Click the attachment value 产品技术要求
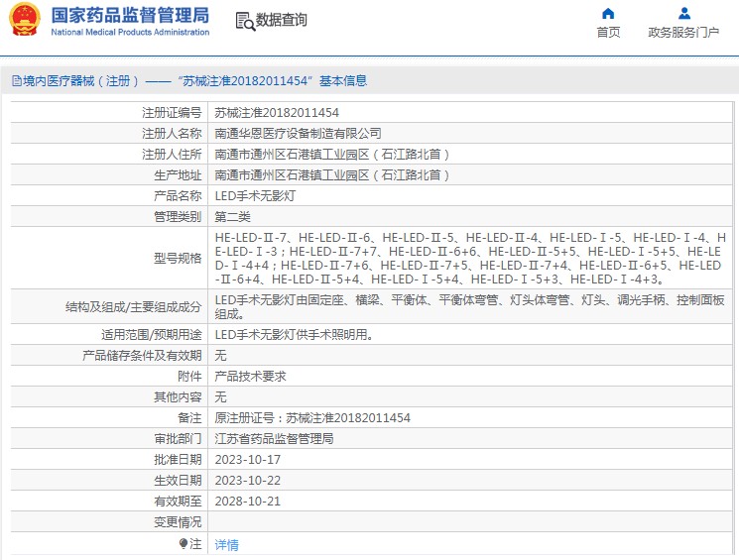The height and width of the screenshot is (560, 739). pos(250,376)
